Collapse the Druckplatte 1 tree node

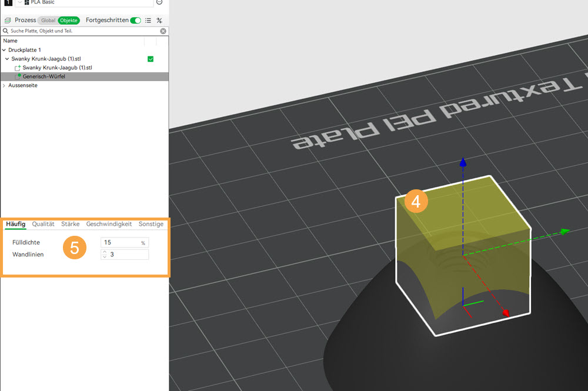point(4,50)
